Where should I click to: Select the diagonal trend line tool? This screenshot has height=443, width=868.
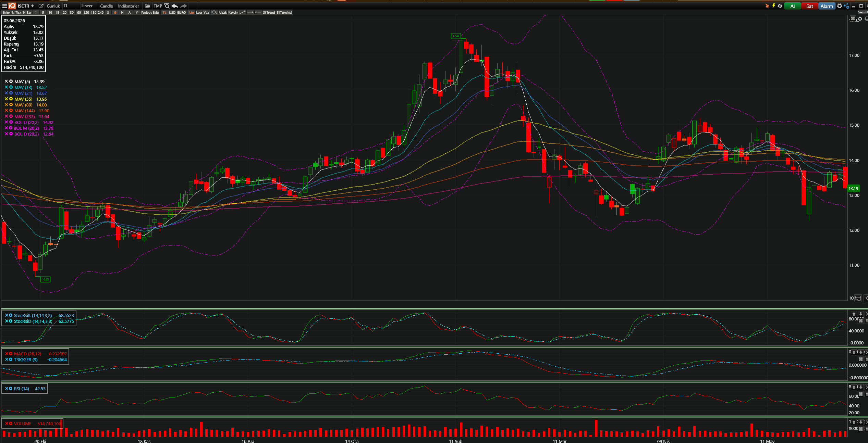pos(242,12)
